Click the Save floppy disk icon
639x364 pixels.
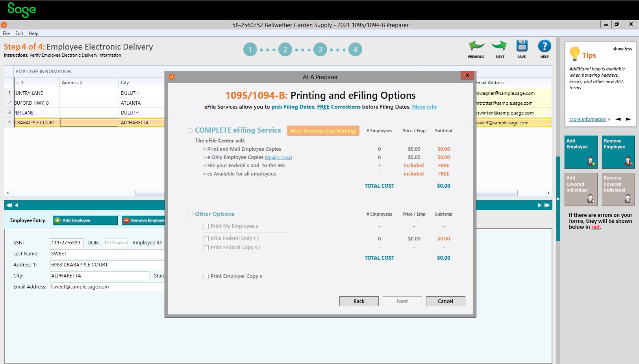coord(522,46)
